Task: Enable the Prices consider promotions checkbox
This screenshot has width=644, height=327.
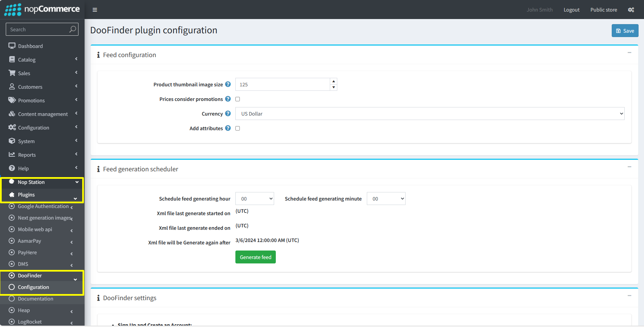Action: [x=238, y=99]
